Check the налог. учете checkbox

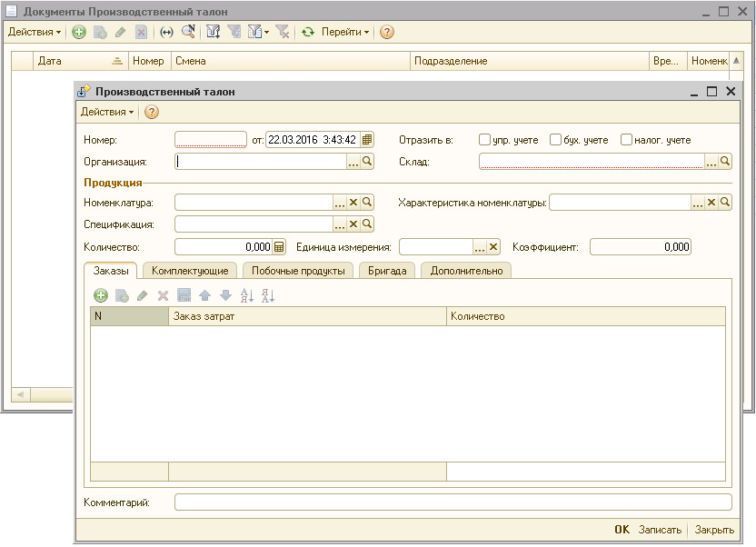[626, 140]
